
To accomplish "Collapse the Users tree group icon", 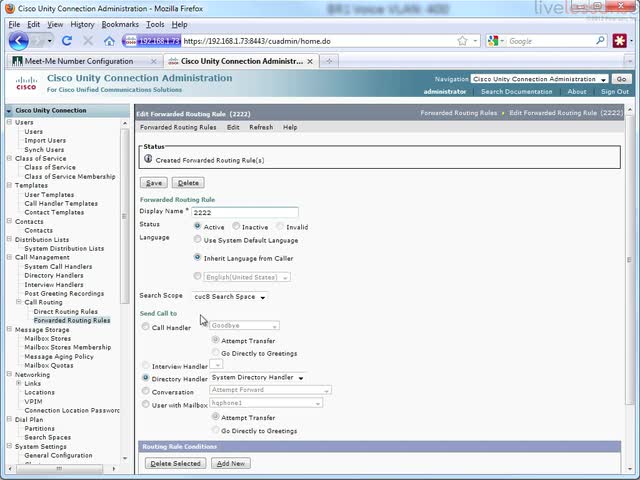I will point(9,122).
